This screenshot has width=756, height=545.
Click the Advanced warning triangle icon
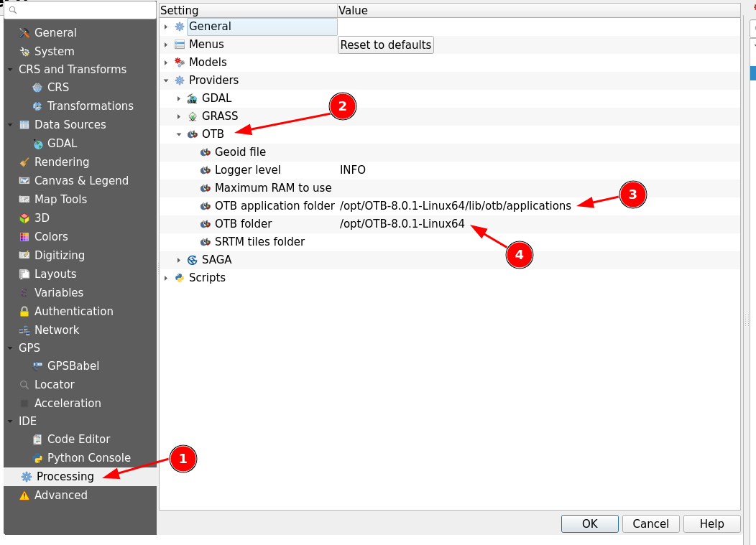[x=24, y=495]
